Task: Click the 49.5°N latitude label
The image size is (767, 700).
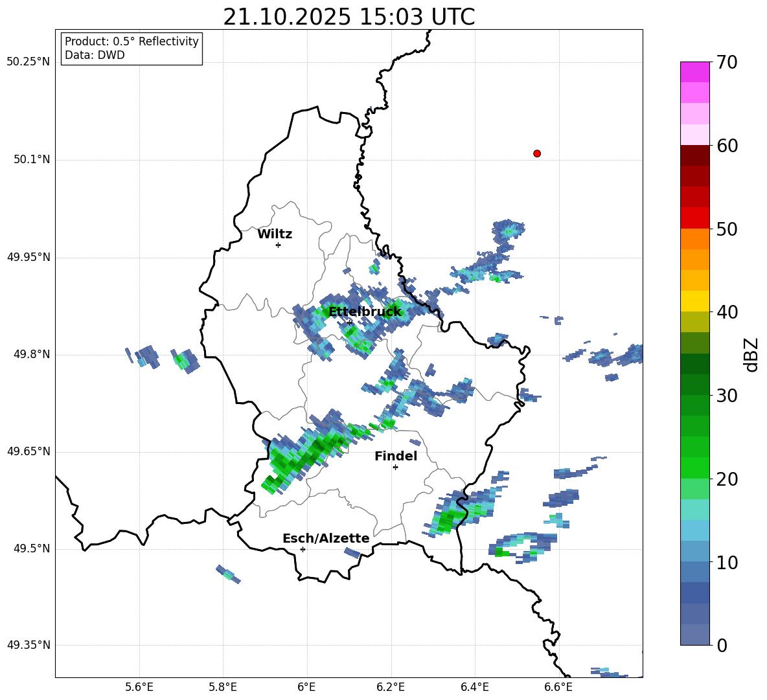Action: [32, 549]
